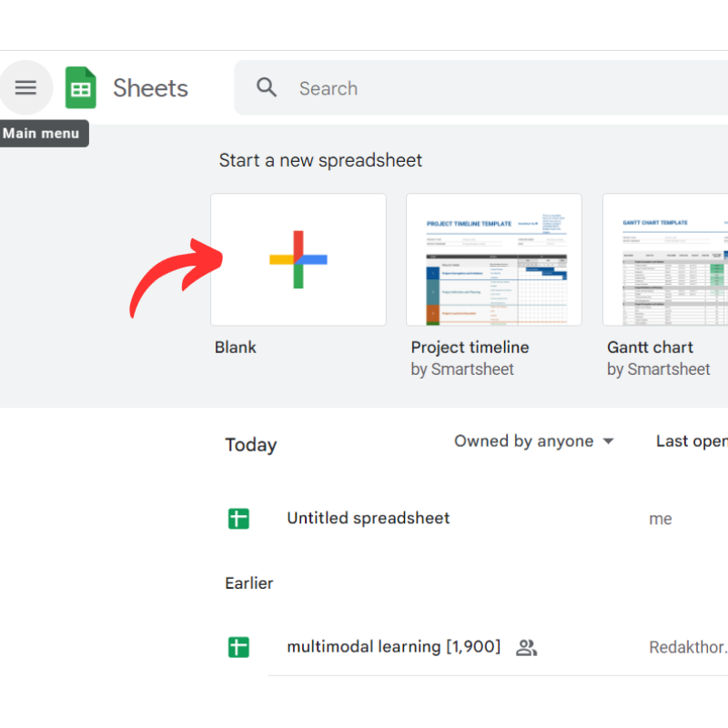Click the shared people icon
Viewport: 728px width, 728px height.
[x=527, y=648]
